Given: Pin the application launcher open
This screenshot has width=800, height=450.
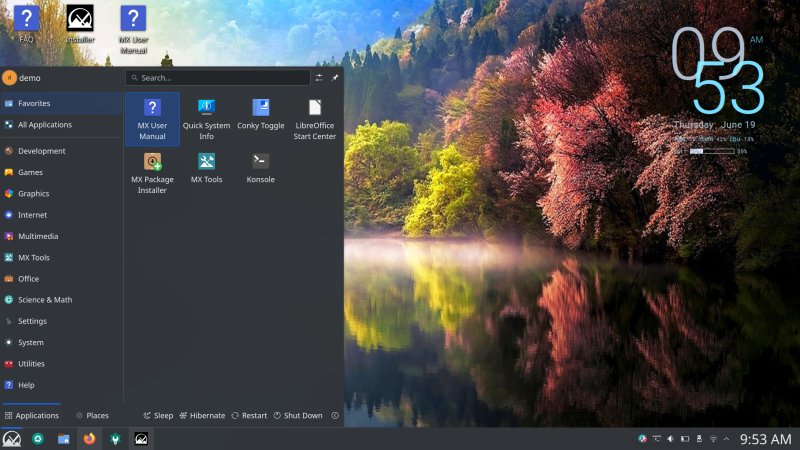Looking at the screenshot, I should 335,78.
